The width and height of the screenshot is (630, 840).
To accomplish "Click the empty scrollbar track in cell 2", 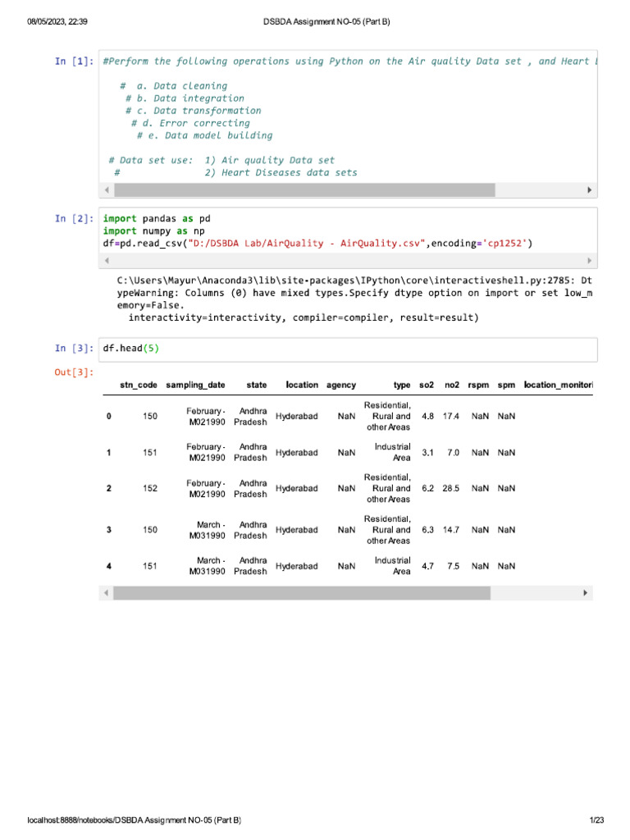I will (x=348, y=261).
